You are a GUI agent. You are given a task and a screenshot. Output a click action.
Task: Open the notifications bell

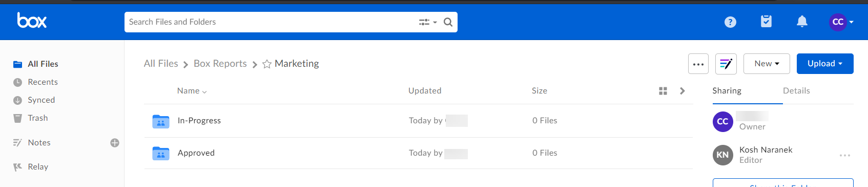(x=802, y=22)
